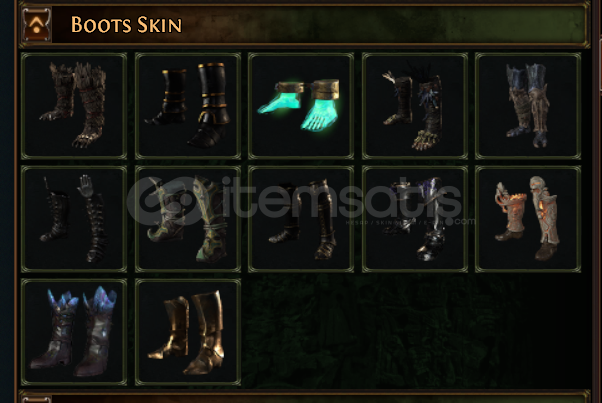Viewport: 602px width, 403px height.
Task: Pick the dark plated boots with bronze trim
Action: [301, 219]
